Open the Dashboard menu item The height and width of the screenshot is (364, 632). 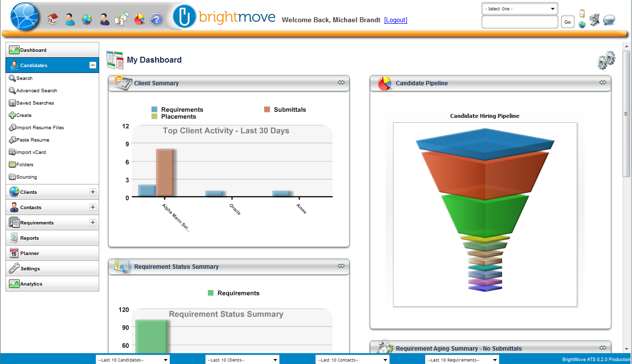tap(52, 50)
